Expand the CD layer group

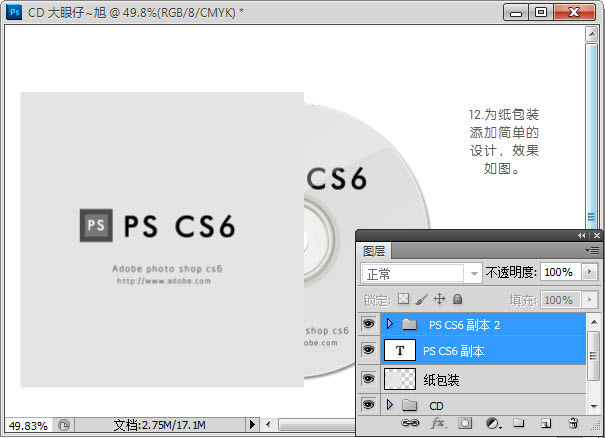389,405
